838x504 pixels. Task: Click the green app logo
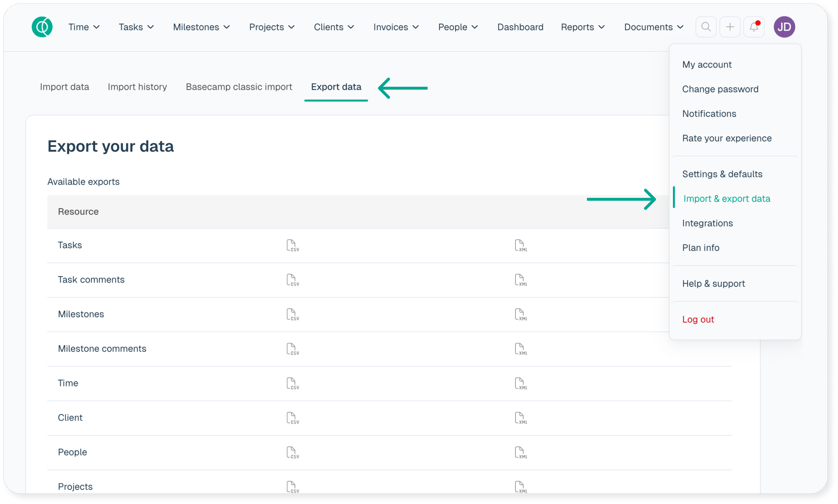[x=42, y=27]
